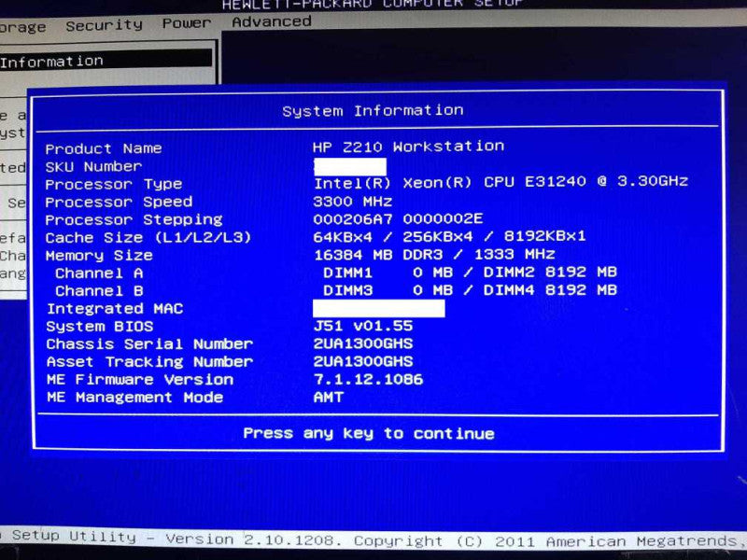Click the Product Name label
Viewport: 747px width, 560px height.
(104, 148)
